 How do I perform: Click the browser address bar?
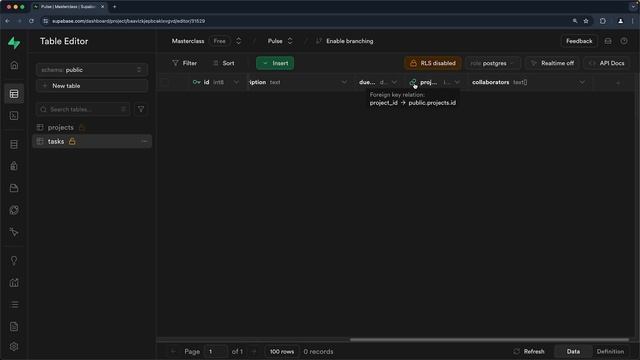click(306, 21)
